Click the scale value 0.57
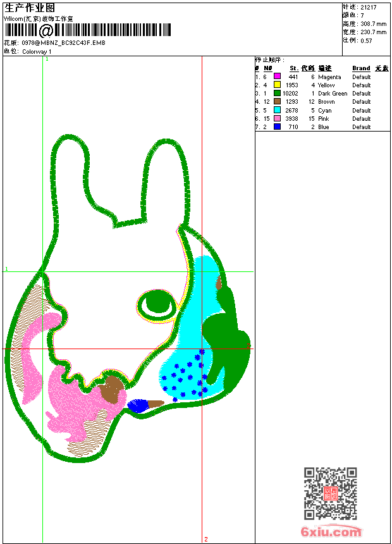Viewport: 392px width, 544px height. pos(366,40)
